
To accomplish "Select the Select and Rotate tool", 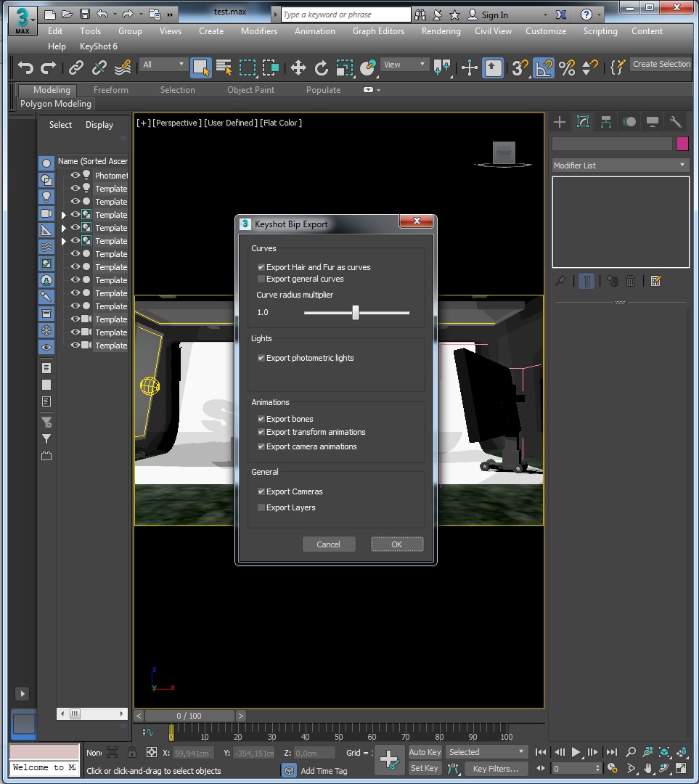I will click(x=321, y=68).
